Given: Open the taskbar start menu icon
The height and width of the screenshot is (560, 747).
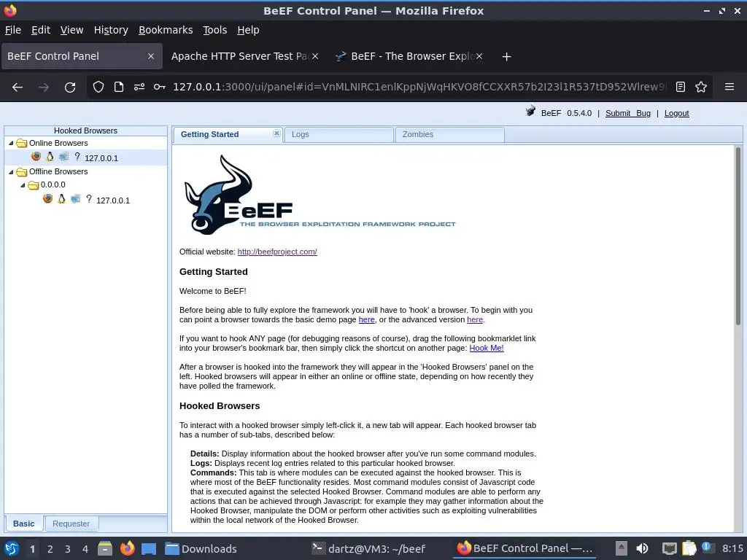Looking at the screenshot, I should pyautogui.click(x=12, y=548).
